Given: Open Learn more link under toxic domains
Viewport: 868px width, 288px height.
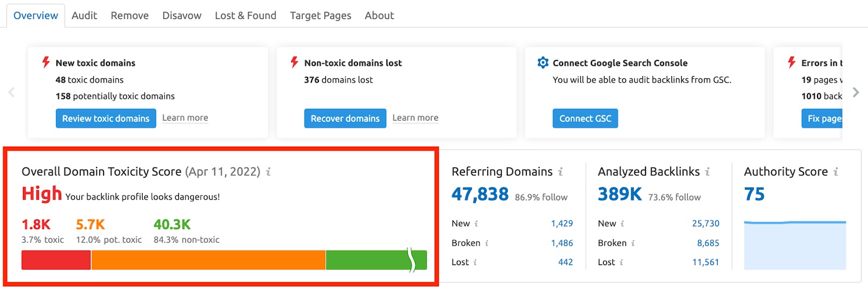Looking at the screenshot, I should [x=185, y=118].
